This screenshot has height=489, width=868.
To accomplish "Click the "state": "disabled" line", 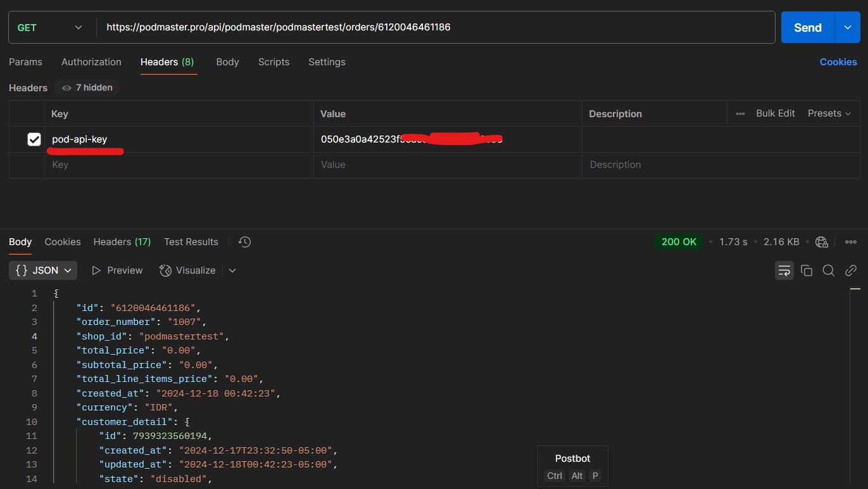I will (x=156, y=479).
